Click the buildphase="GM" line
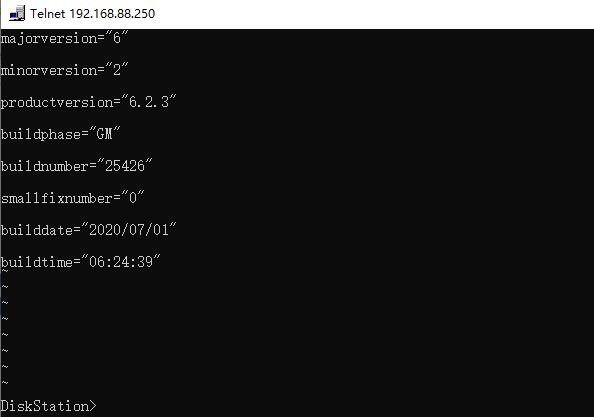The image size is (594, 417). 60,134
